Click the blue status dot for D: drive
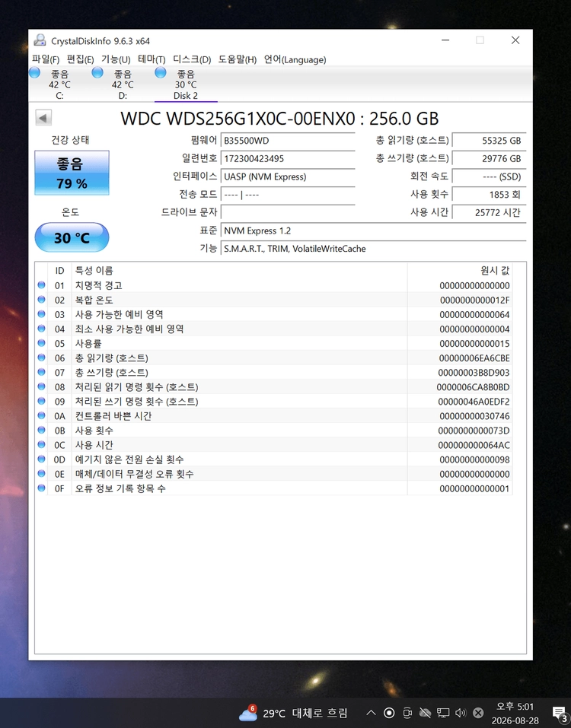Image resolution: width=571 pixels, height=728 pixels. point(97,72)
